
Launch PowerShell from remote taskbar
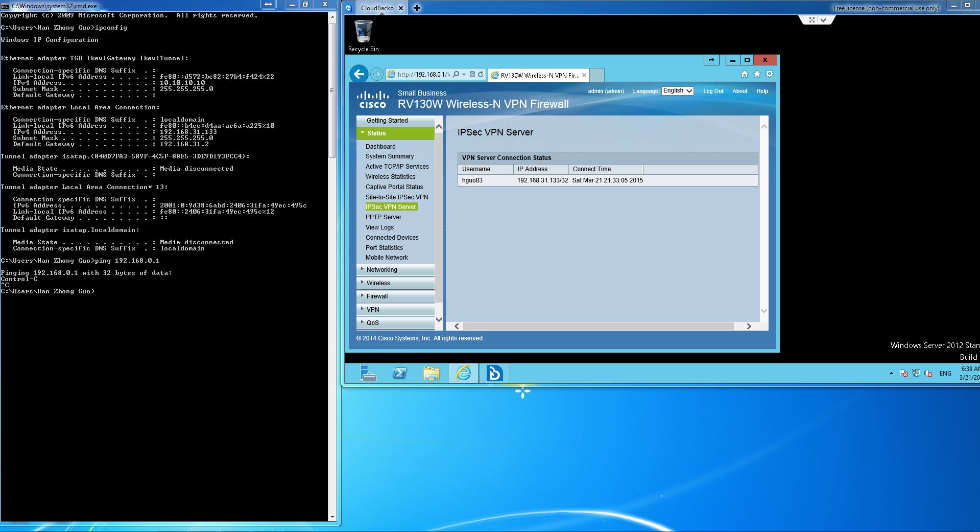tap(400, 374)
